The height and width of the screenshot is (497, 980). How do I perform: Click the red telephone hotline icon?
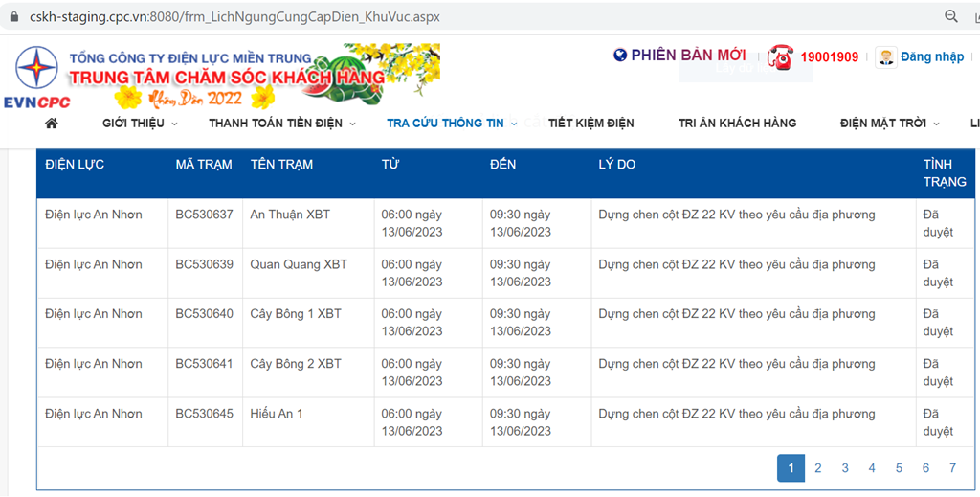coord(781,56)
